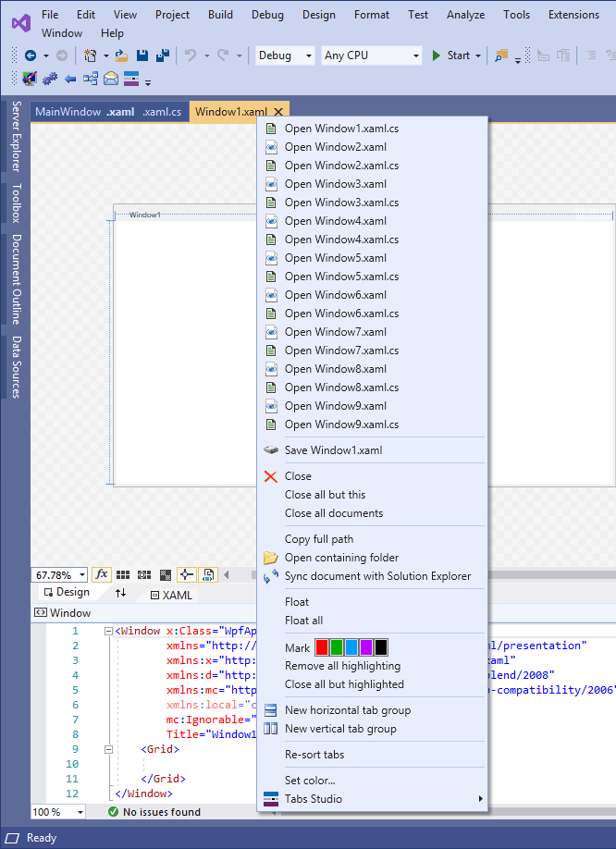The image size is (616, 849).
Task: Select Open Window5.xaml from context menu
Action: (x=335, y=258)
